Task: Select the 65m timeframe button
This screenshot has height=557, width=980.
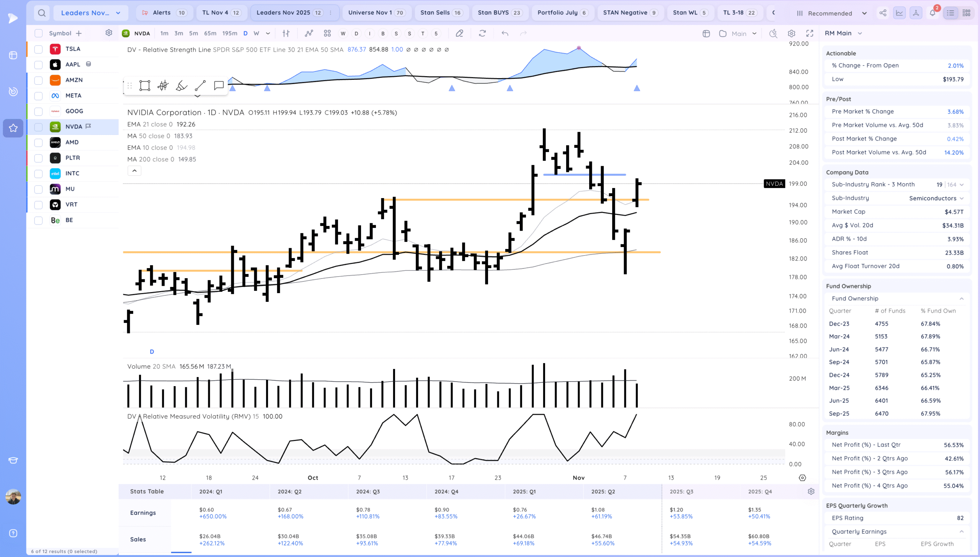Action: 210,33
